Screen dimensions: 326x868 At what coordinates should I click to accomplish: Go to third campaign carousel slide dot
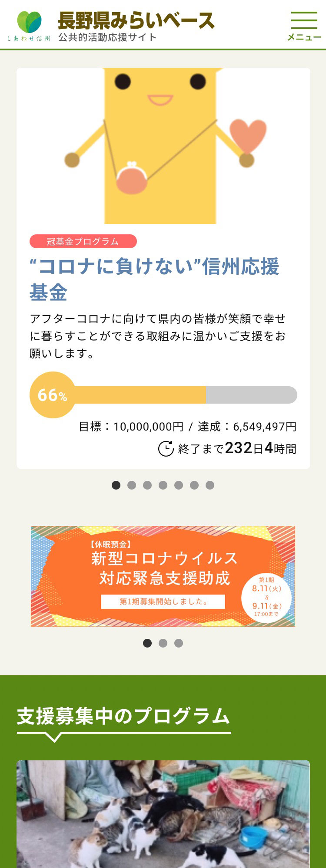(147, 485)
